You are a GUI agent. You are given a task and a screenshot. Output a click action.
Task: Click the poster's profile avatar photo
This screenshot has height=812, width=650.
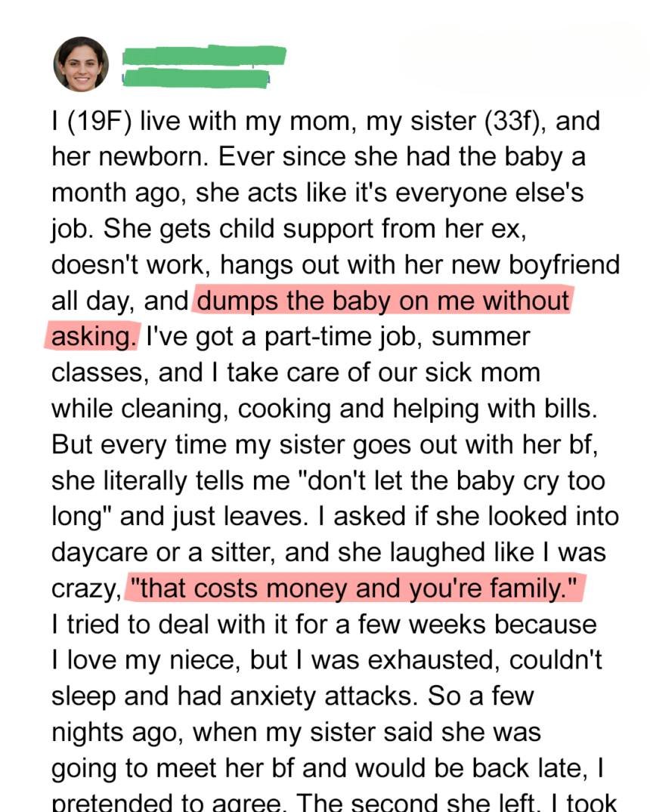tap(81, 64)
